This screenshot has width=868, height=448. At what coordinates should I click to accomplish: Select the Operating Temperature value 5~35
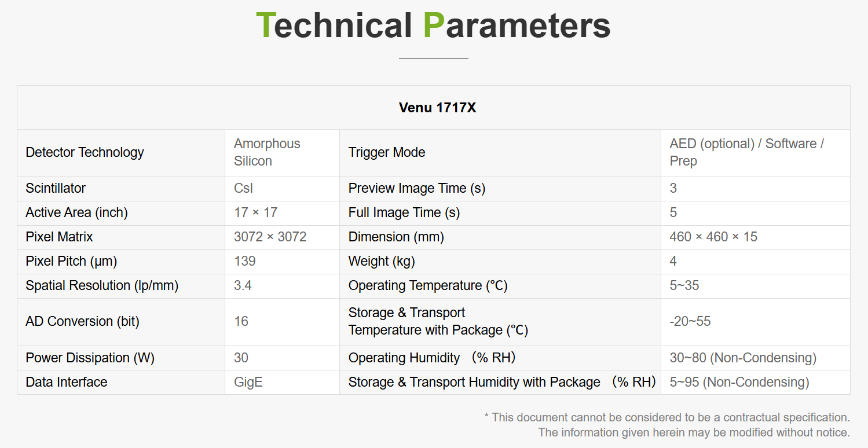[x=684, y=285]
